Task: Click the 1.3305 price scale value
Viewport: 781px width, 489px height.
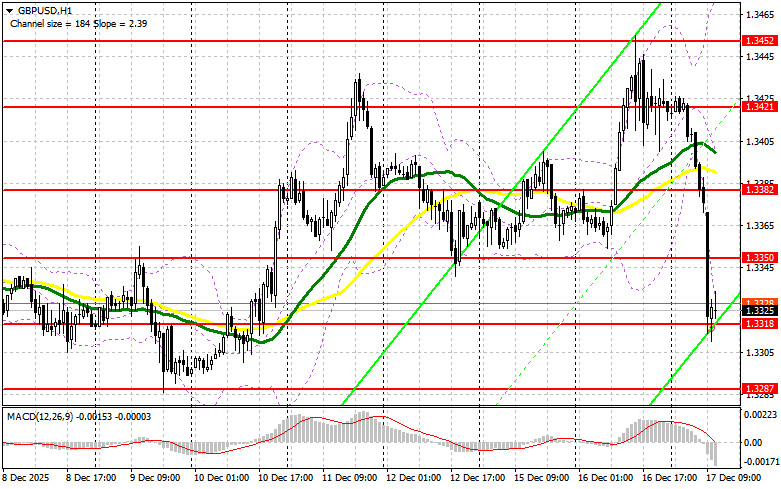Action: 760,353
